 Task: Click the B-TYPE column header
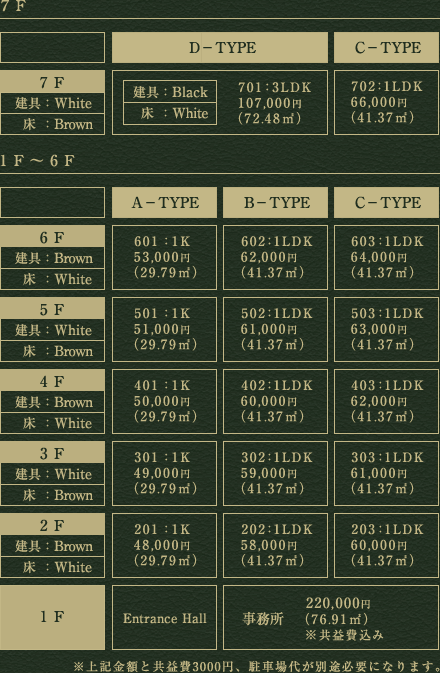click(x=276, y=203)
